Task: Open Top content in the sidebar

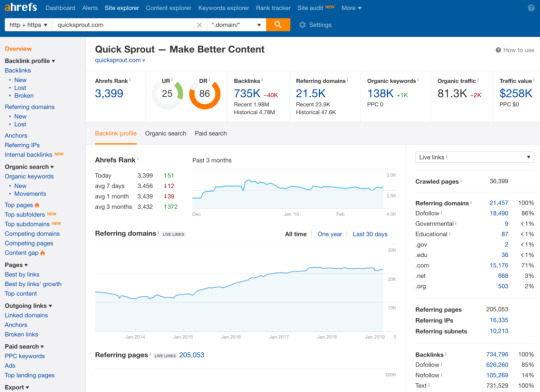Action: click(21, 293)
